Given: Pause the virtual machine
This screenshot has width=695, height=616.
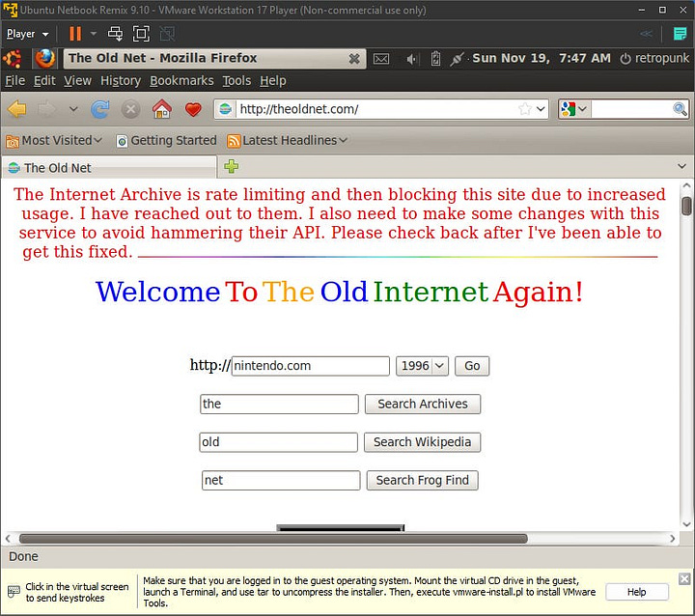Looking at the screenshot, I should pyautogui.click(x=75, y=34).
